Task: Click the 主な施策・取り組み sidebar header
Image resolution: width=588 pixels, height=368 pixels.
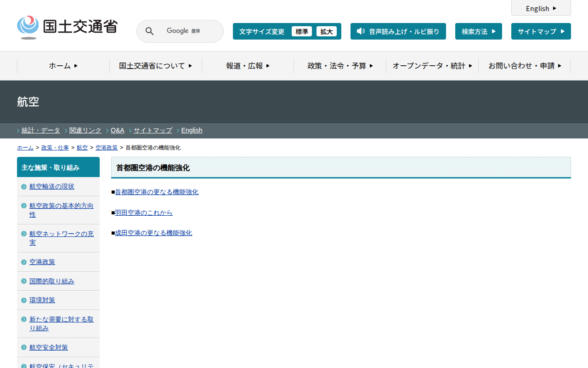Action: pos(58,167)
